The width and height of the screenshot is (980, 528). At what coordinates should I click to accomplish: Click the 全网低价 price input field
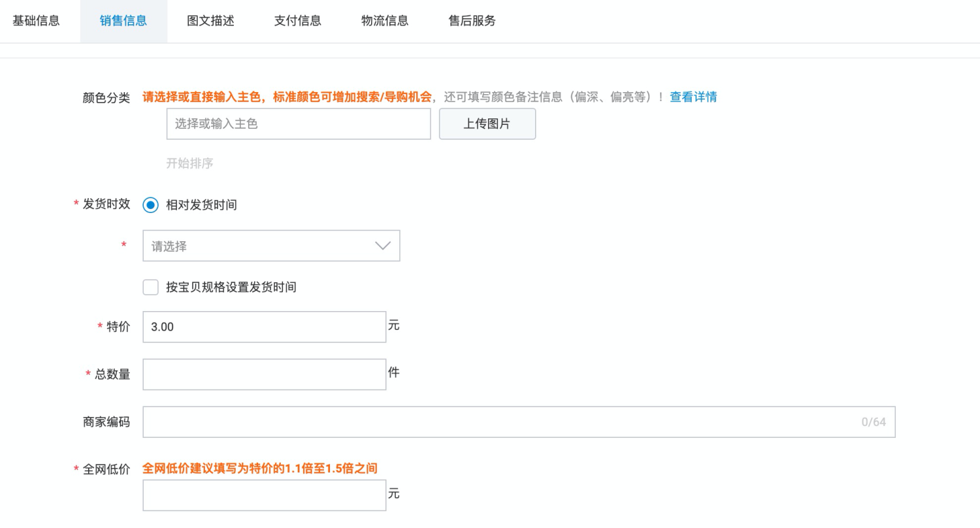click(264, 495)
